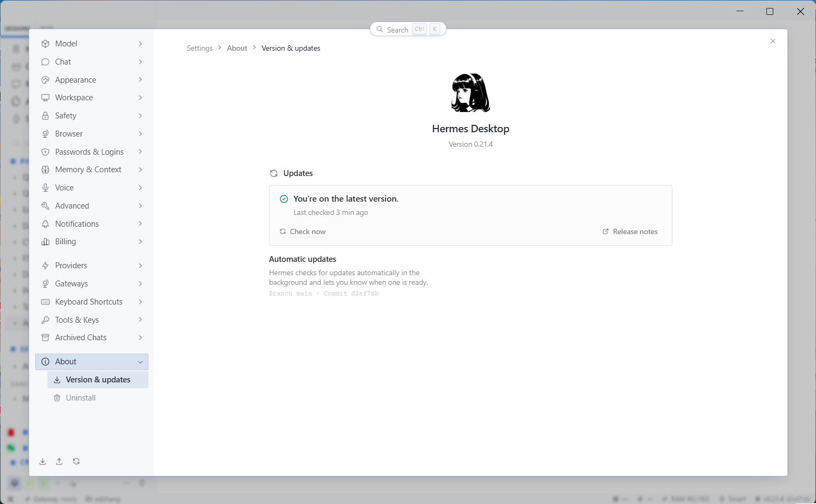Expand the Providers row chevron
Screen dimensions: 816x504
coord(140,266)
